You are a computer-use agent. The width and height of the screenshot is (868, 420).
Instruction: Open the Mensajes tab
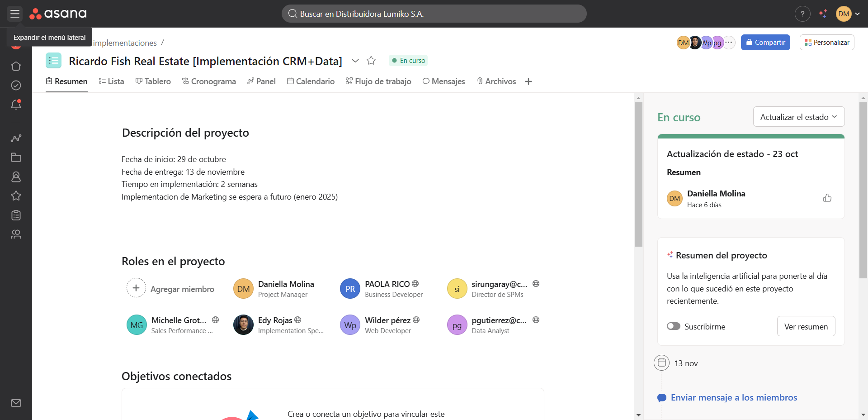coord(443,81)
